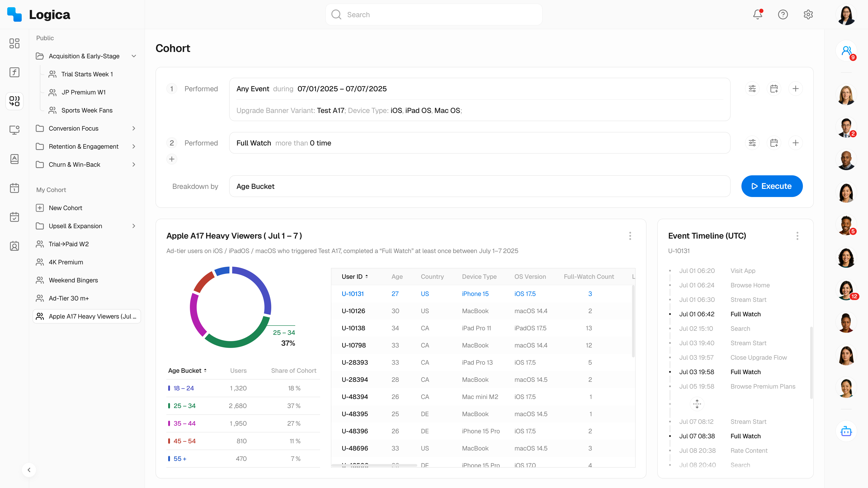Select the active cohort flow icon
The image size is (868, 488).
point(14,101)
